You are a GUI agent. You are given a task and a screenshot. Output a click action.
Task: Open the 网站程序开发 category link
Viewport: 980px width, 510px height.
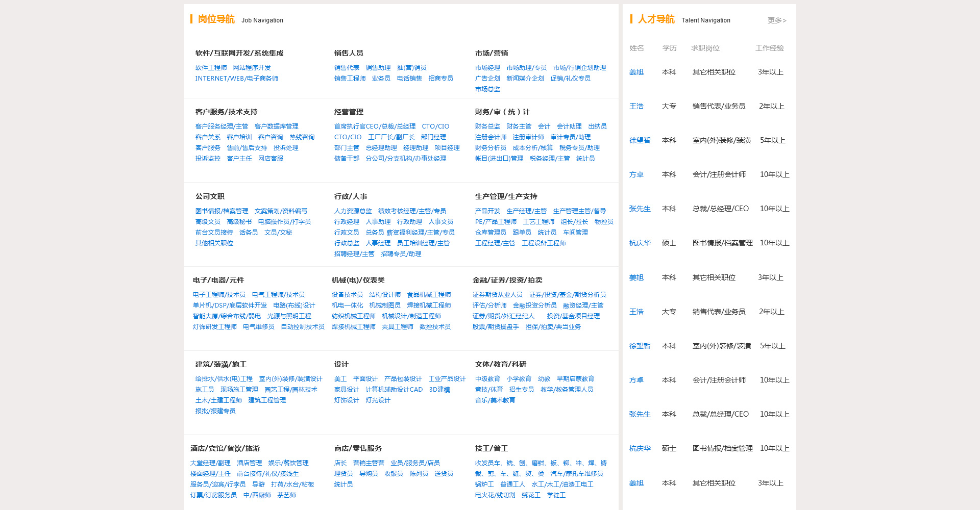click(x=252, y=68)
